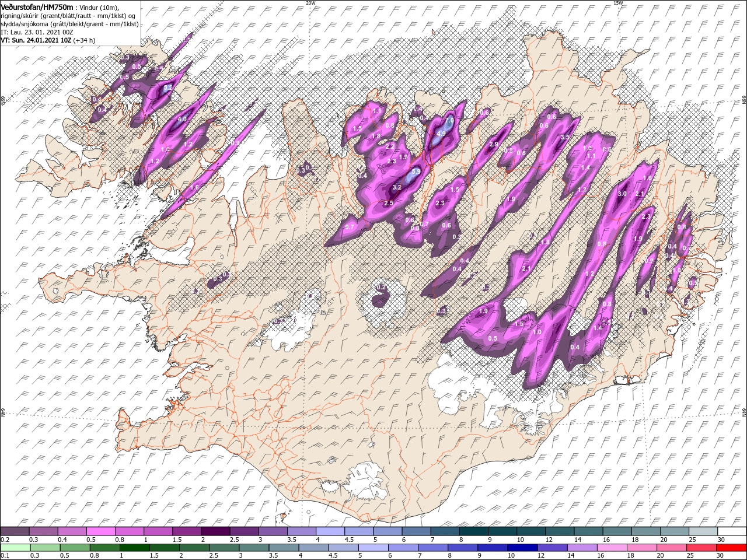The image size is (747, 560).
Task: Click the 4.9 snowfall value on the map
Action: pos(441,134)
